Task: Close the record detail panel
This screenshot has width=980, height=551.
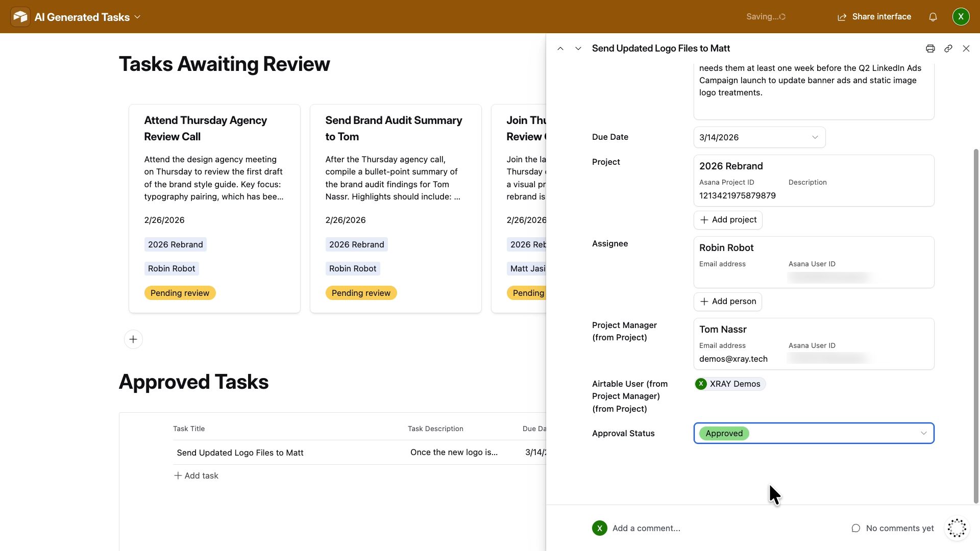Action: click(966, 48)
